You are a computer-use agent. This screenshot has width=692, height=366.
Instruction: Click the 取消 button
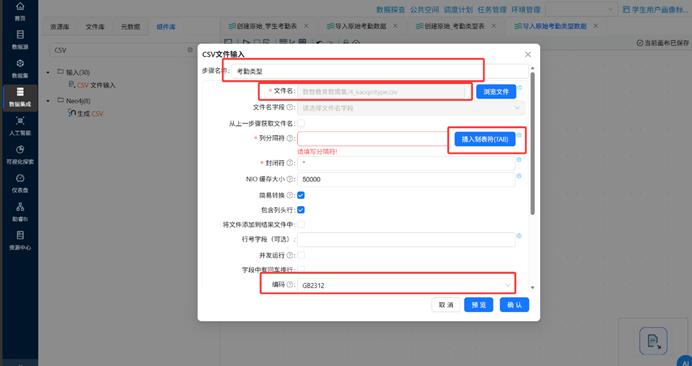tap(446, 305)
